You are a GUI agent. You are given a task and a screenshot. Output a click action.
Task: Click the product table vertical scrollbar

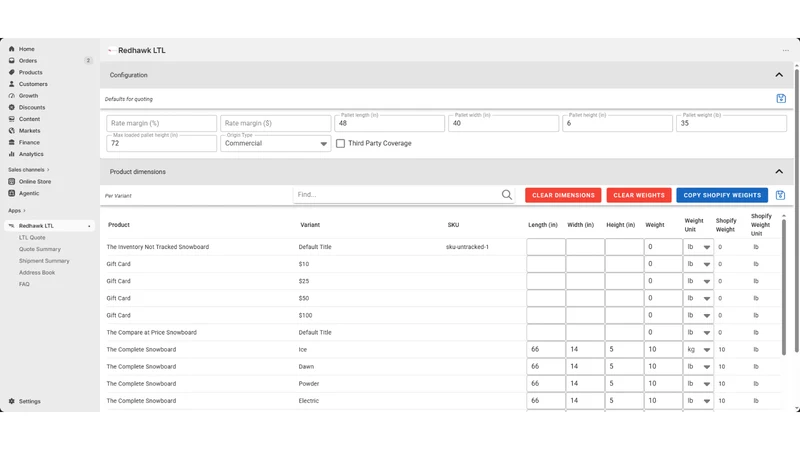[784, 287]
